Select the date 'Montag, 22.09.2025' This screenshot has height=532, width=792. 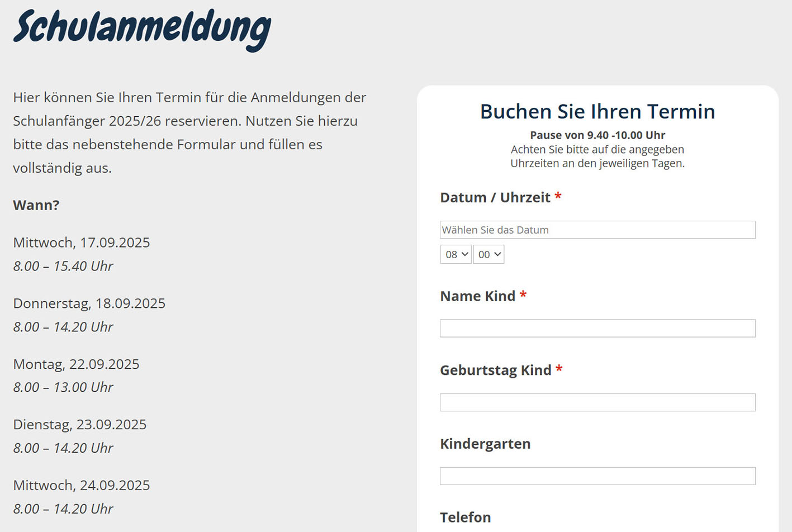tap(77, 364)
